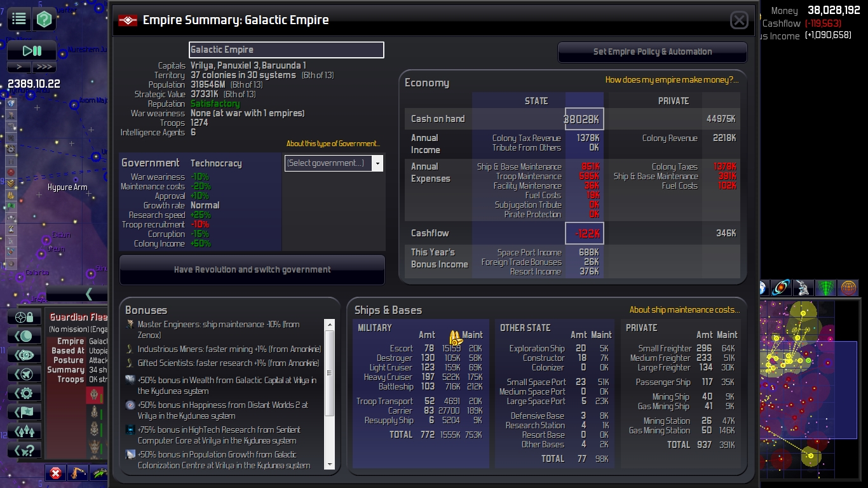This screenshot has height=488, width=868.
Task: Cycle military ships with the ship icon button
Action: click(x=25, y=374)
